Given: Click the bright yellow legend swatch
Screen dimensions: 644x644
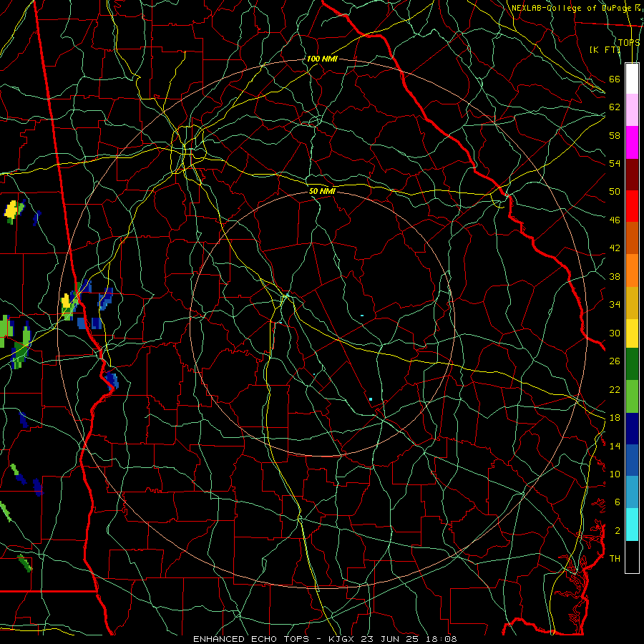Looking at the screenshot, I should pyautogui.click(x=632, y=333).
